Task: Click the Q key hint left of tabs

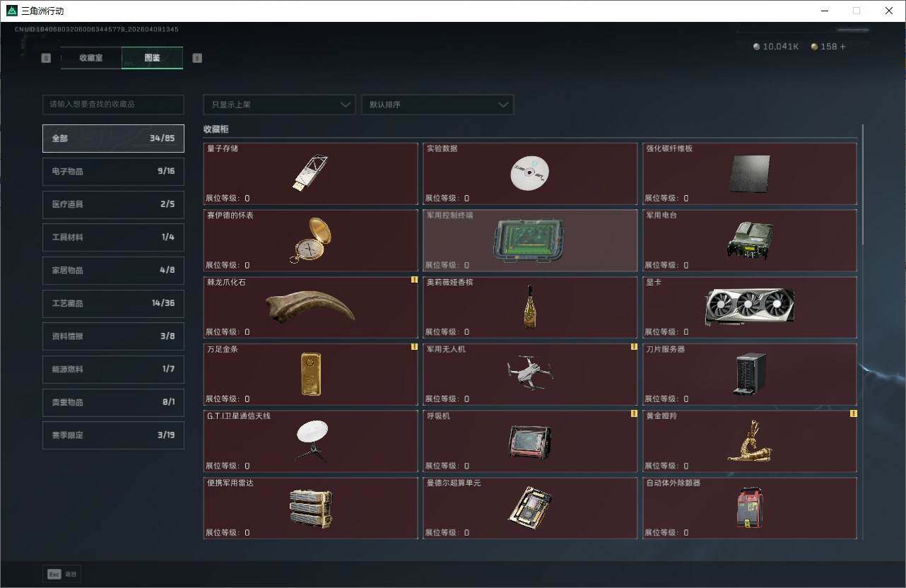Action: (47, 59)
